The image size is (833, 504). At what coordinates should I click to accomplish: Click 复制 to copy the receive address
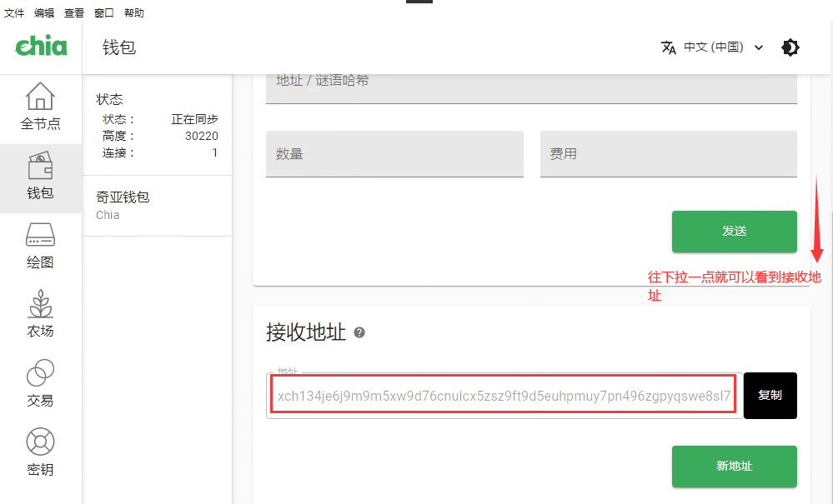(770, 395)
